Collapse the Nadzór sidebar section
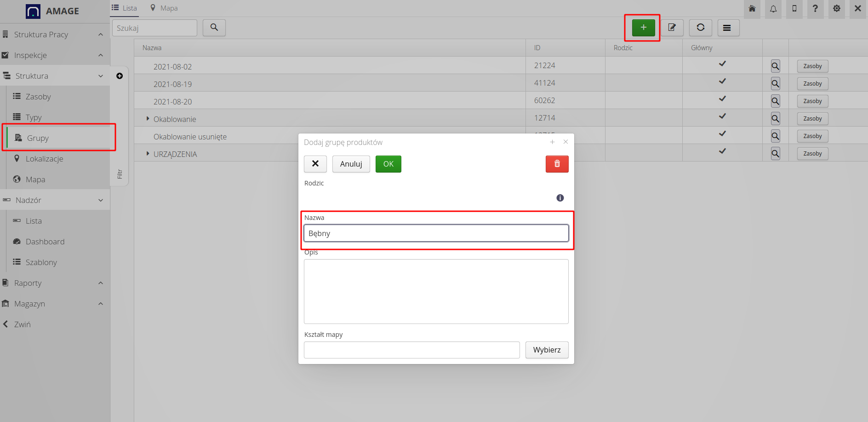Image resolution: width=868 pixels, height=422 pixels. tap(101, 200)
